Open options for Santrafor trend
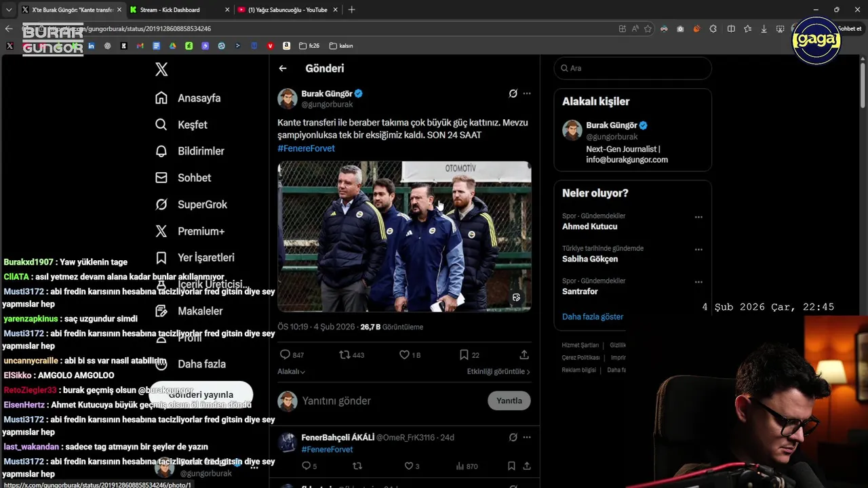The image size is (868, 488). coord(698,282)
